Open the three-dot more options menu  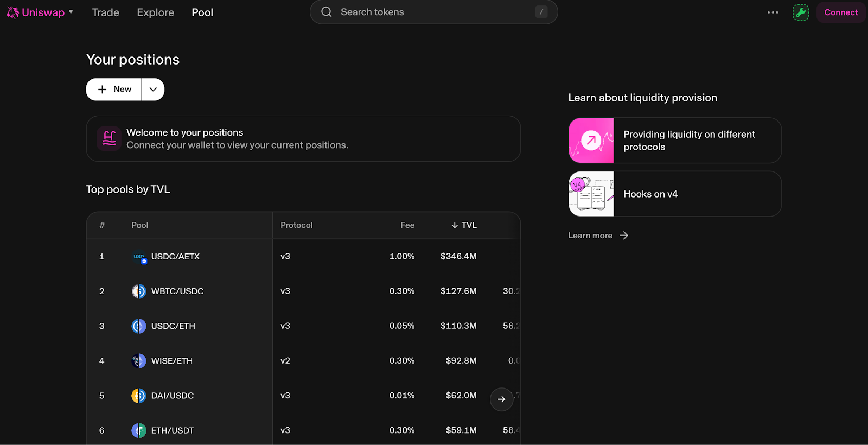(773, 12)
